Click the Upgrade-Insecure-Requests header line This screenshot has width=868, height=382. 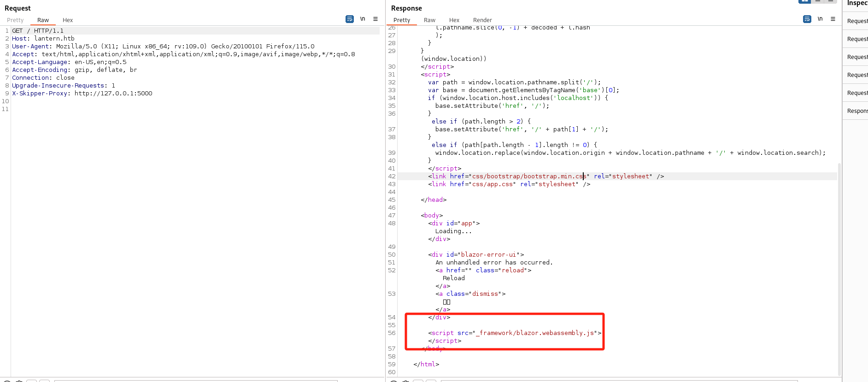[64, 86]
